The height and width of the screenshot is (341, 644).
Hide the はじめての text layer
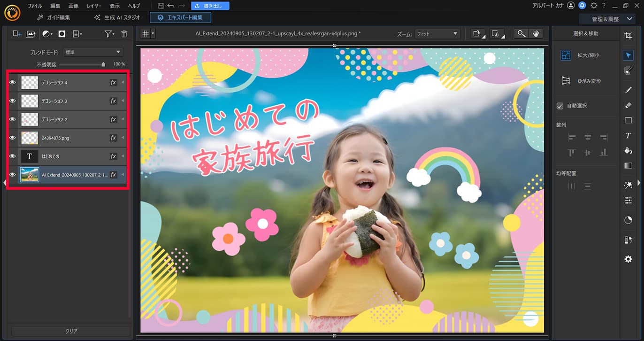tap(13, 156)
